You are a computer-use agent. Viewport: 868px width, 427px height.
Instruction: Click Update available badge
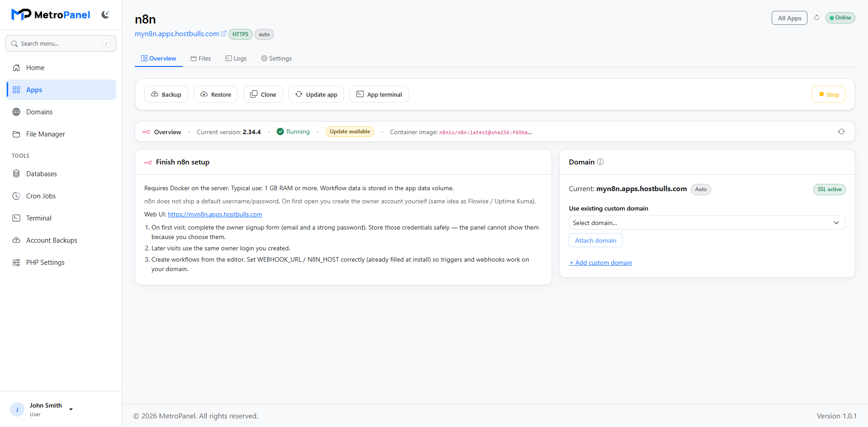coord(350,131)
